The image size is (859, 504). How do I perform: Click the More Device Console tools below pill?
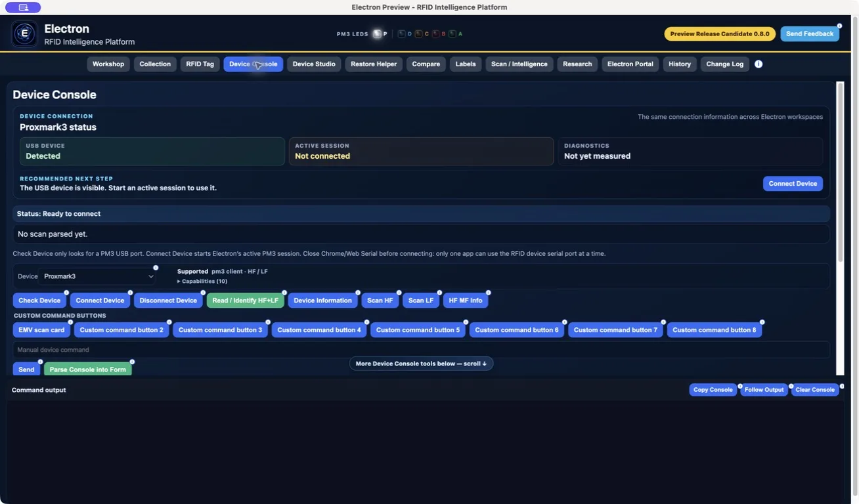point(421,364)
